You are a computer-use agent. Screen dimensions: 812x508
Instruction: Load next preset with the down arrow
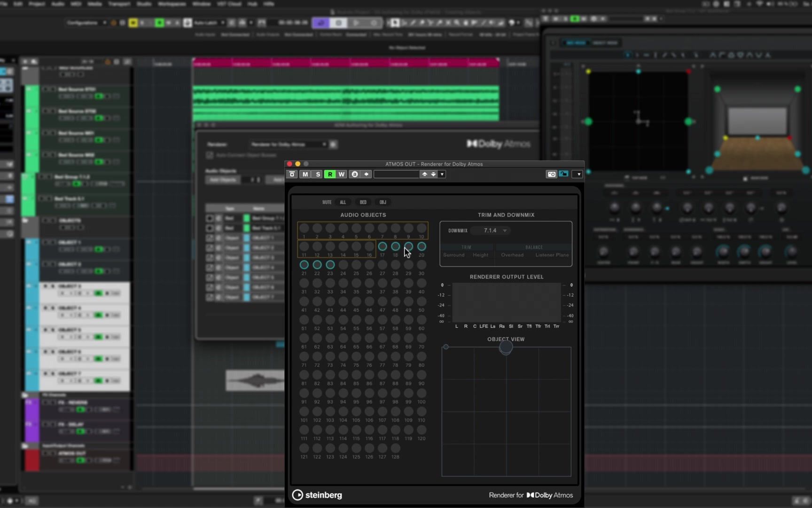[x=433, y=175]
